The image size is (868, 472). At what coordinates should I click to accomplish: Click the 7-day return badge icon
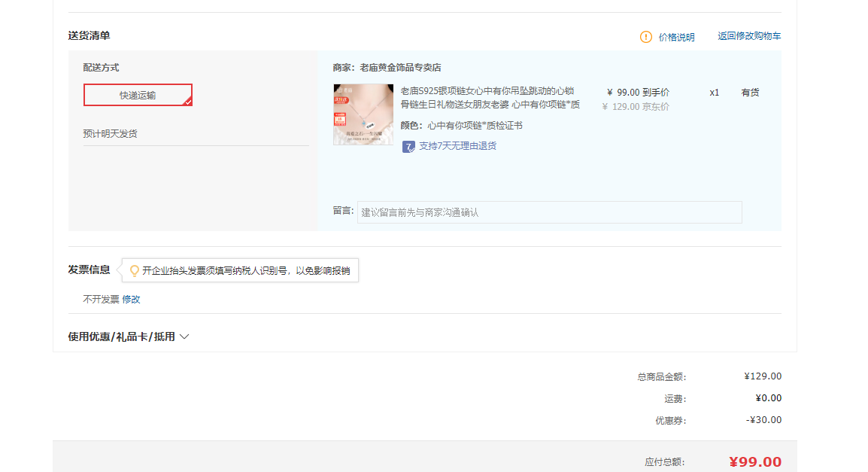(408, 146)
